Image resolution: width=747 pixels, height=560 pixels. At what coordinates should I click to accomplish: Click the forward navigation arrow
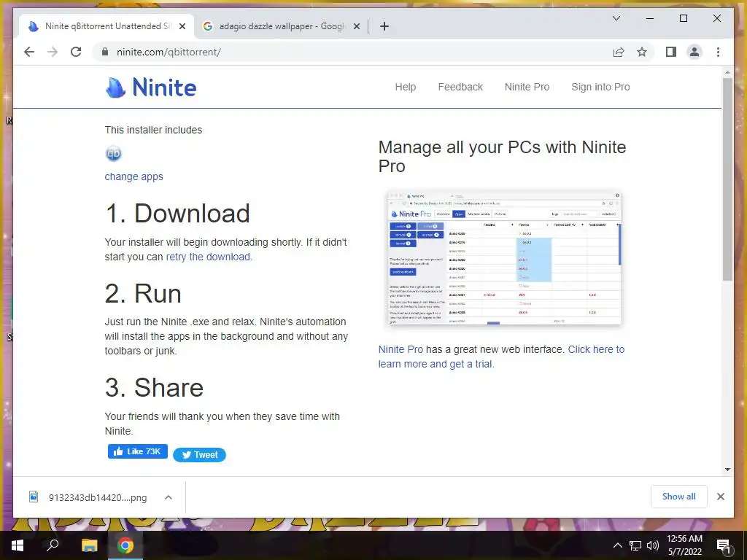[x=53, y=52]
